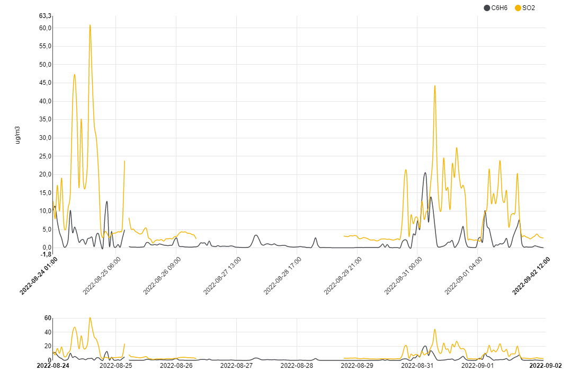Click the 2022-09-01 04:00 x-axis label

pos(464,276)
